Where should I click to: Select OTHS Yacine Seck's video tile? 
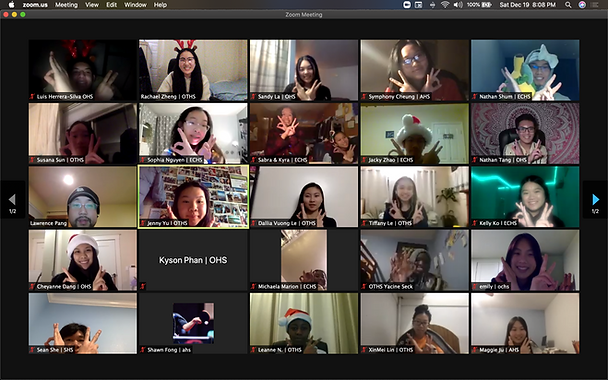(x=415, y=260)
